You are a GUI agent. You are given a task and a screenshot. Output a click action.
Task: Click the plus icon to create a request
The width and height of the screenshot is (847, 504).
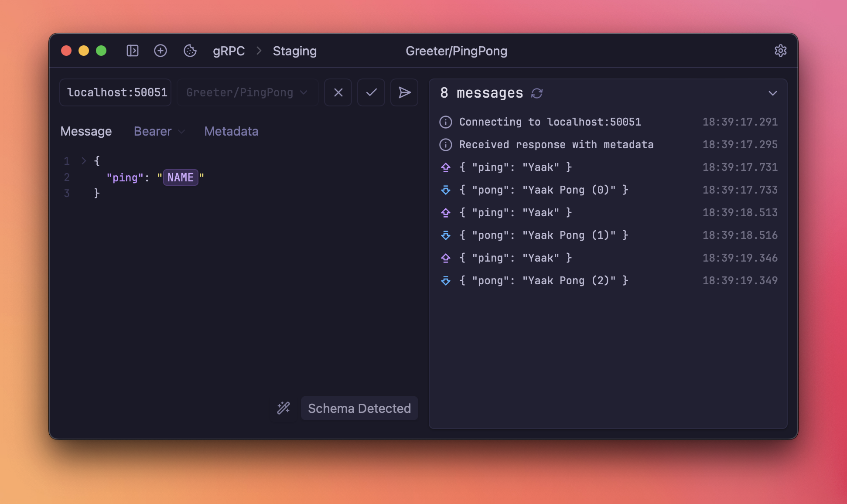[161, 51]
